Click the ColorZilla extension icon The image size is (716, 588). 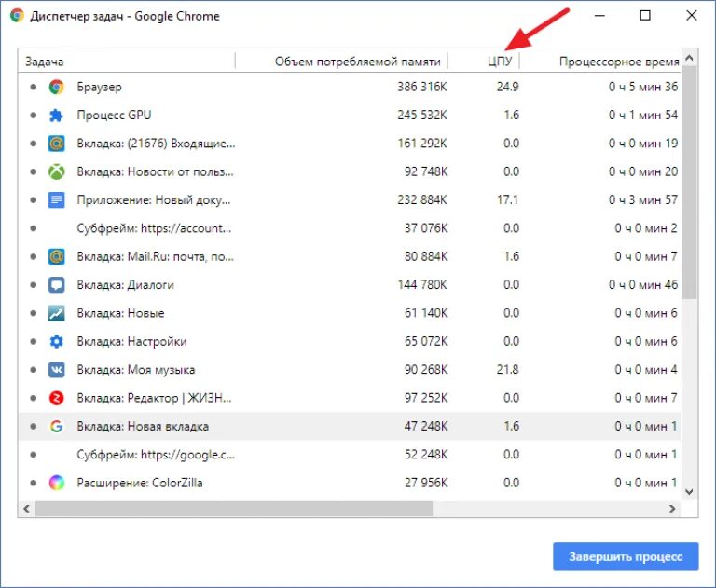click(56, 483)
